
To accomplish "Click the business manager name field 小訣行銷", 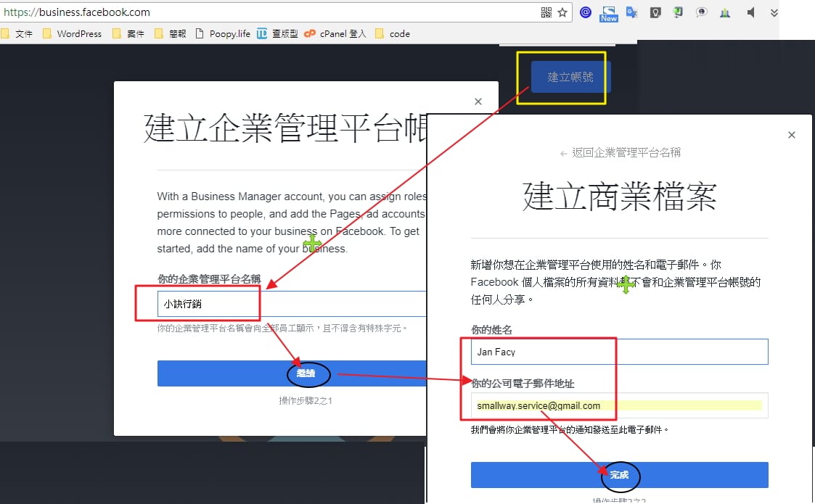I will (x=292, y=304).
